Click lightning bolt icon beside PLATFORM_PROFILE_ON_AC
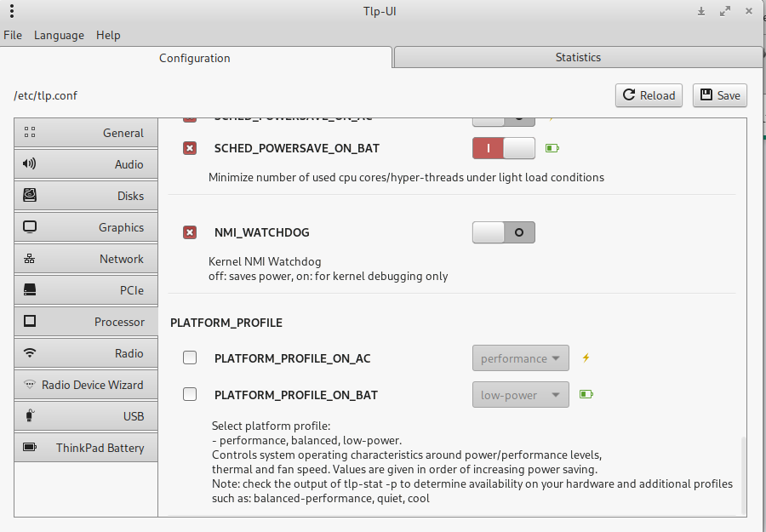766x532 pixels. tap(586, 358)
